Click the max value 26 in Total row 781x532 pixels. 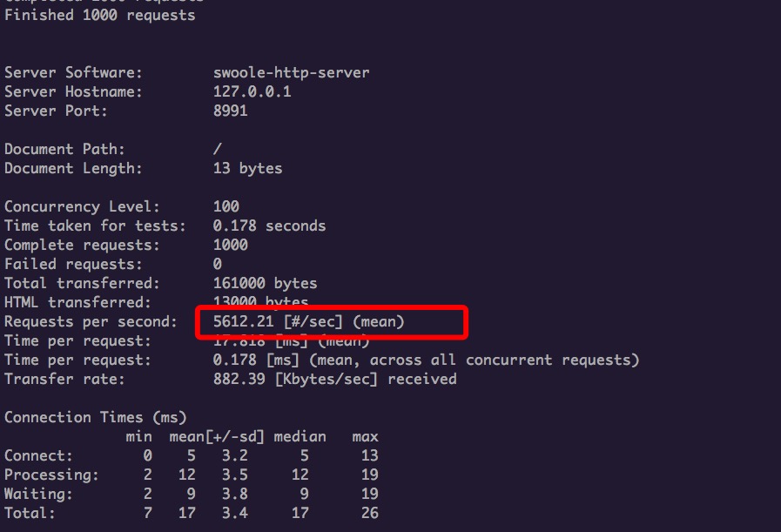369,514
